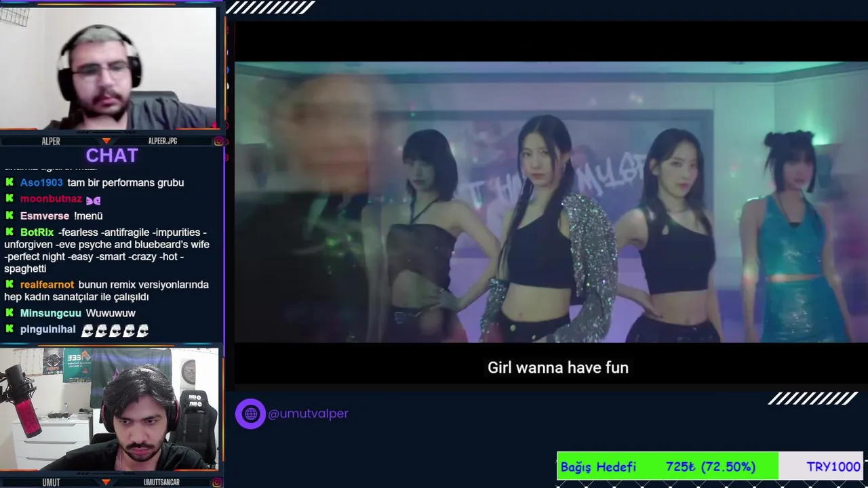Click the TRY1000 goal value
868x488 pixels.
pos(833,467)
